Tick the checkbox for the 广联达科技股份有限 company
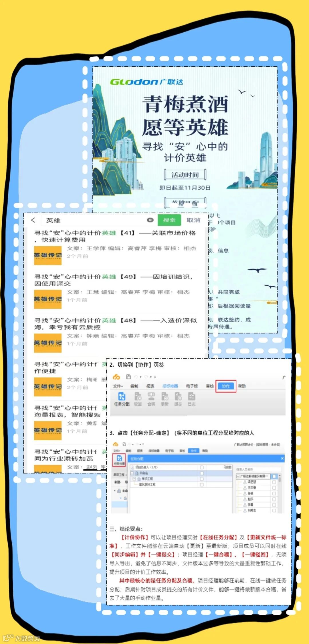The image size is (309, 644). coord(274,476)
